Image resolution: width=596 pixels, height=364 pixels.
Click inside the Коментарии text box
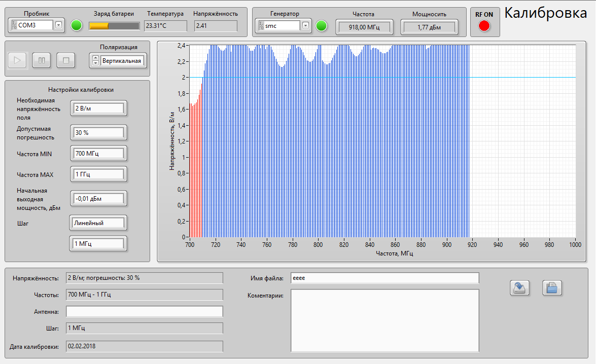[384, 320]
